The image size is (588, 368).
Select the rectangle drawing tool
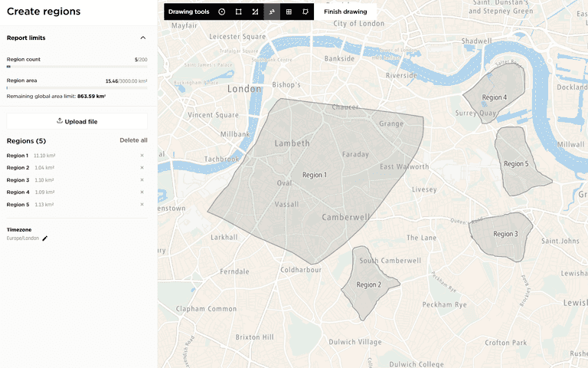[239, 11]
